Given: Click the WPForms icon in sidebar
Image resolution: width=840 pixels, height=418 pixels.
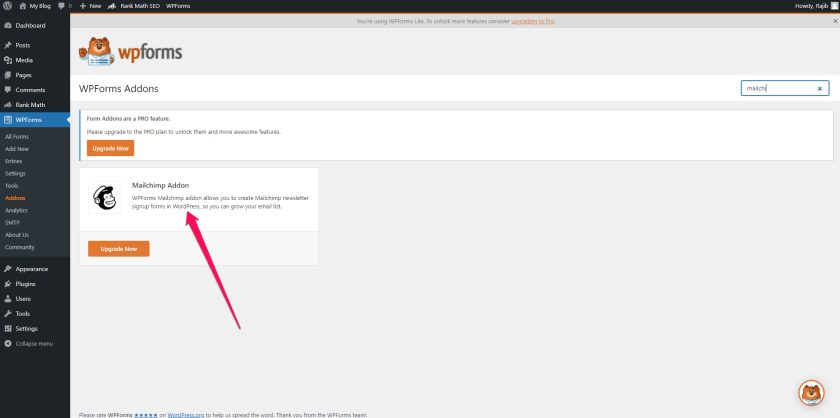Looking at the screenshot, I should [8, 120].
